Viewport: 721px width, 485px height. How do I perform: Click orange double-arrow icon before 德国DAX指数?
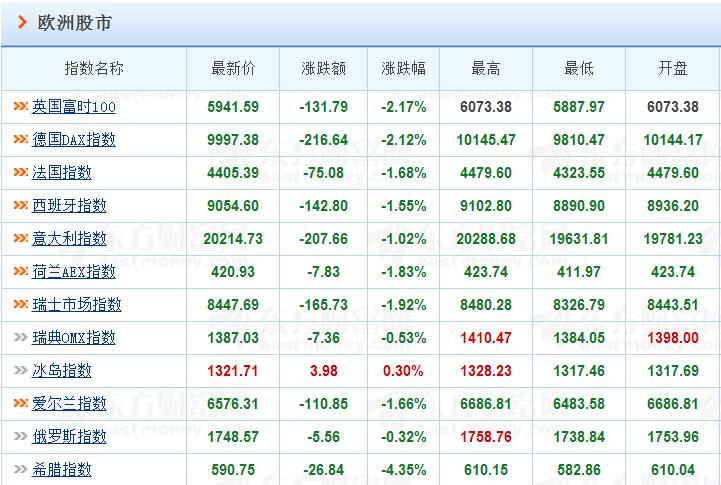[21, 139]
